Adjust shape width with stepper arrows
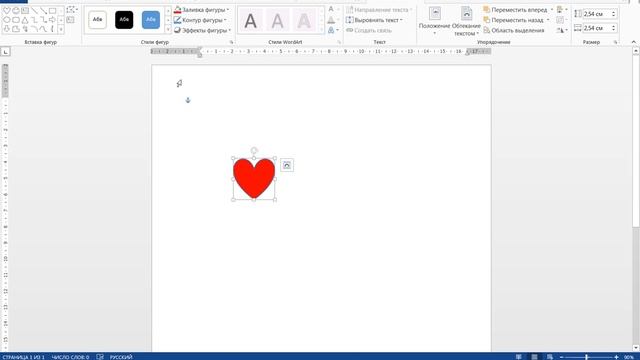Image resolution: width=640 pixels, height=360 pixels. tap(613, 28)
